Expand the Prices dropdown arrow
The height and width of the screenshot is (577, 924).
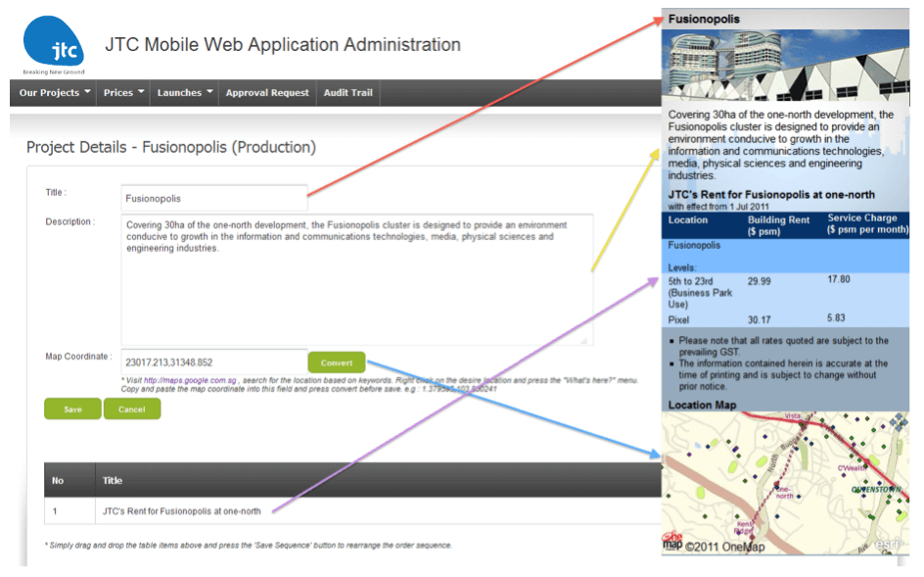pos(141,91)
